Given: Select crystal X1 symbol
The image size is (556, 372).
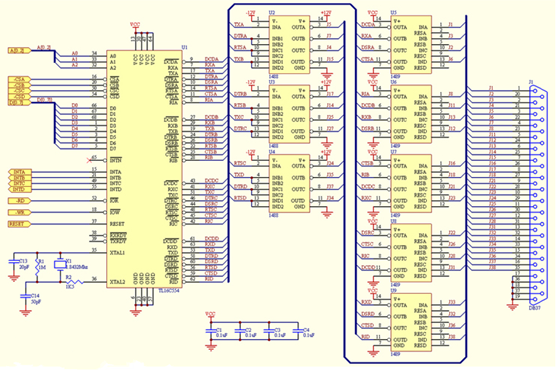Looking at the screenshot, I should point(60,265).
